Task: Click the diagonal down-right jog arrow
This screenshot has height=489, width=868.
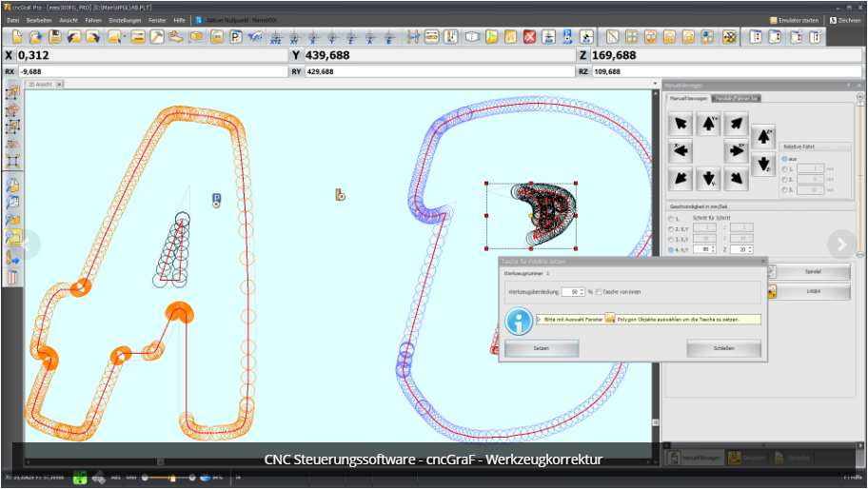Action: 736,178
